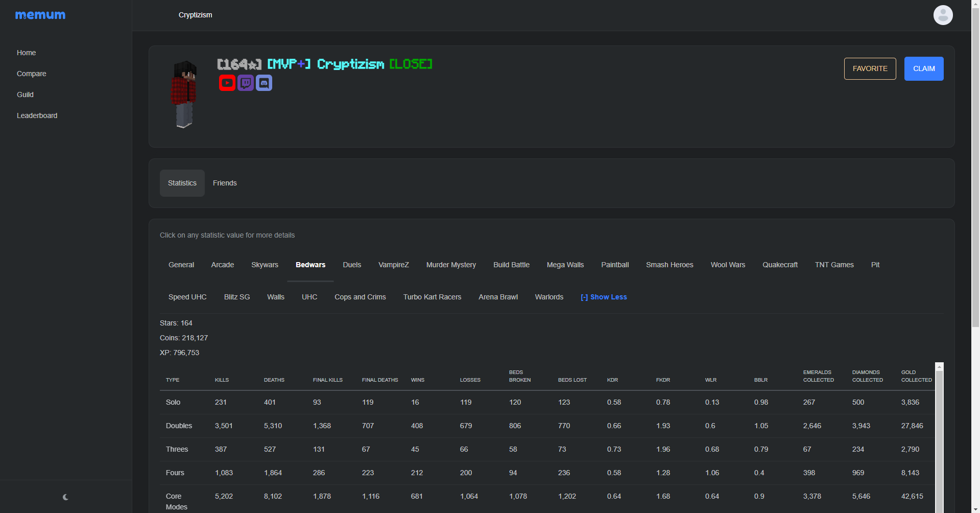Open Guild page in sidebar

(25, 95)
